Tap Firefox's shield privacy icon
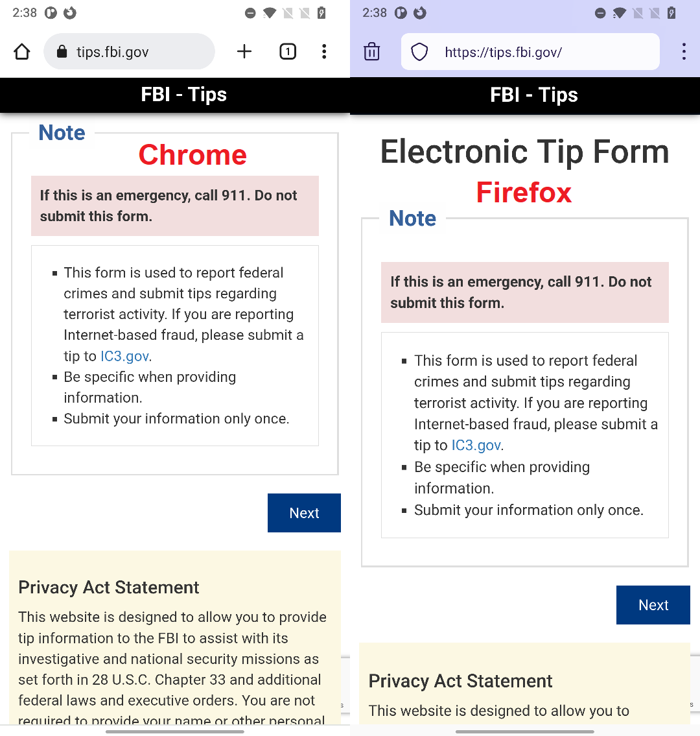This screenshot has height=736, width=700. click(x=419, y=52)
